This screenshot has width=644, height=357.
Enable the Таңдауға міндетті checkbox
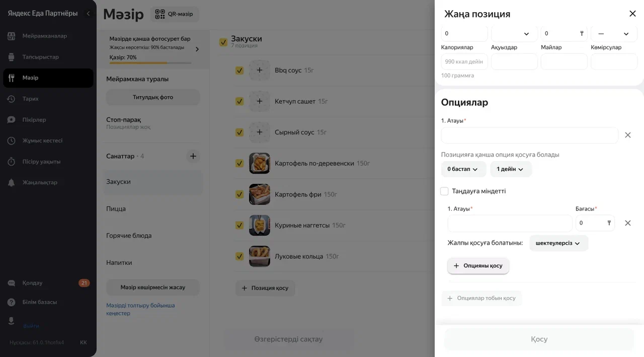point(444,191)
